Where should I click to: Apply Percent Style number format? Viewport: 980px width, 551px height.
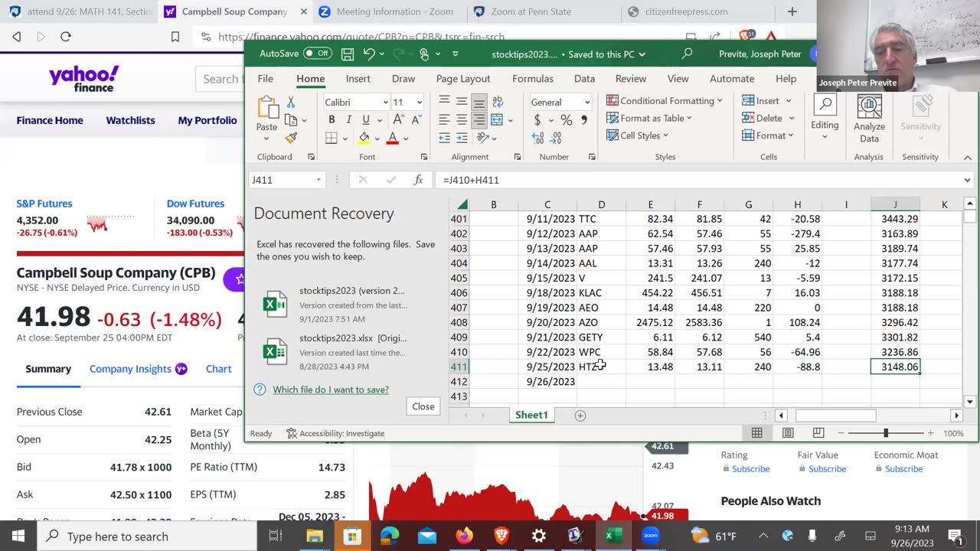pos(566,120)
